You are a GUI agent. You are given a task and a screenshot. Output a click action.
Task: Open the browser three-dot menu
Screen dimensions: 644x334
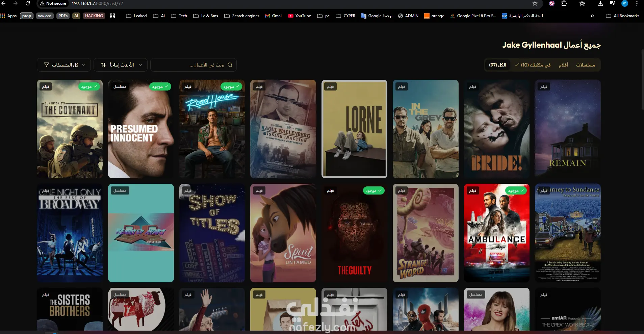pyautogui.click(x=637, y=3)
